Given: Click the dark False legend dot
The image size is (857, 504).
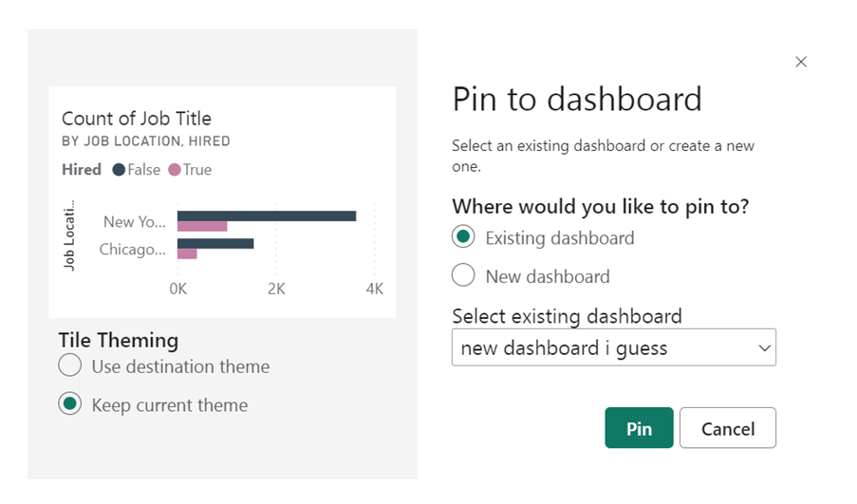Looking at the screenshot, I should pos(119,170).
